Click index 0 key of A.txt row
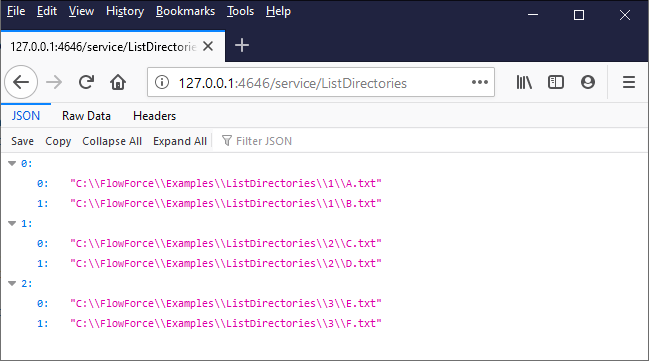This screenshot has width=649, height=361. coord(43,183)
